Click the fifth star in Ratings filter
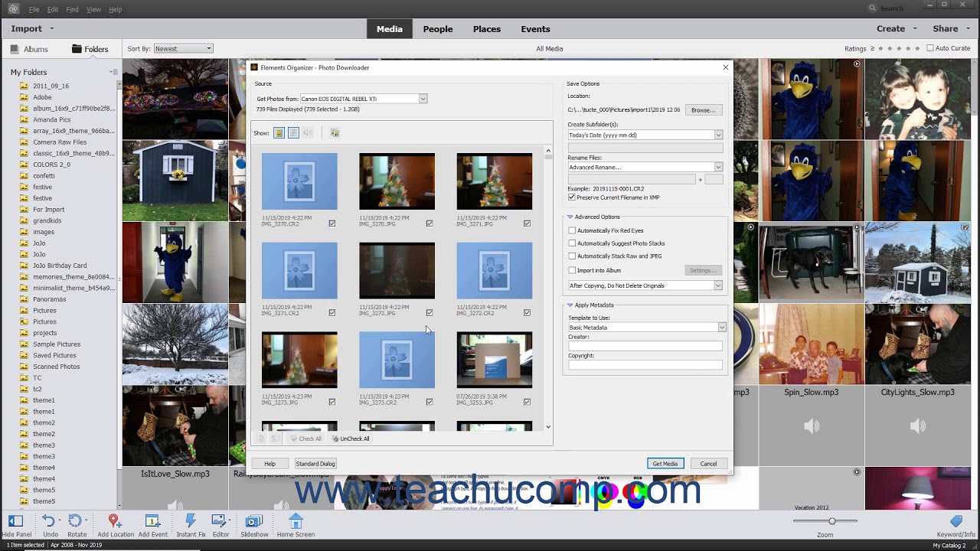The width and height of the screenshot is (980, 551). pos(918,48)
